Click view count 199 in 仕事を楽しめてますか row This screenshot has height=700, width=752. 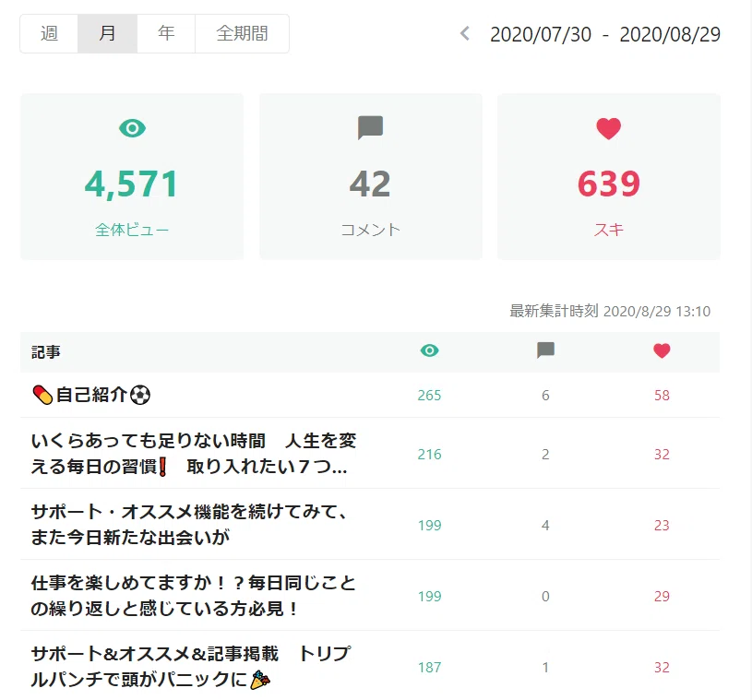pyautogui.click(x=429, y=597)
